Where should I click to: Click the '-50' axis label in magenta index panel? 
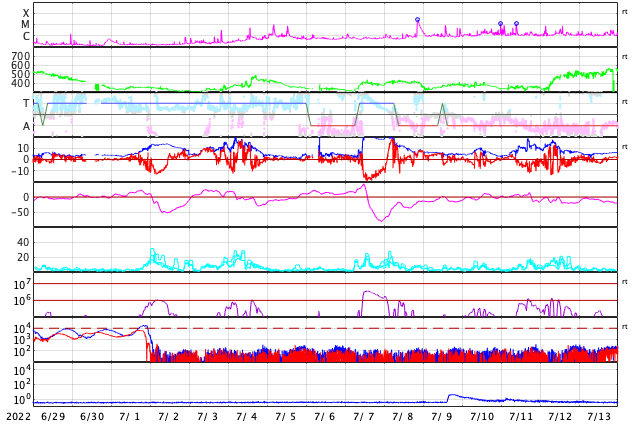coord(20,212)
